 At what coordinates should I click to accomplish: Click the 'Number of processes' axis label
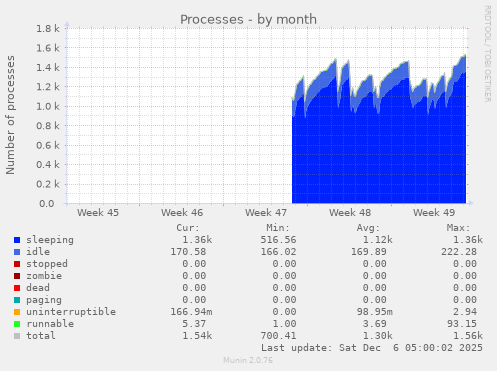(10, 115)
